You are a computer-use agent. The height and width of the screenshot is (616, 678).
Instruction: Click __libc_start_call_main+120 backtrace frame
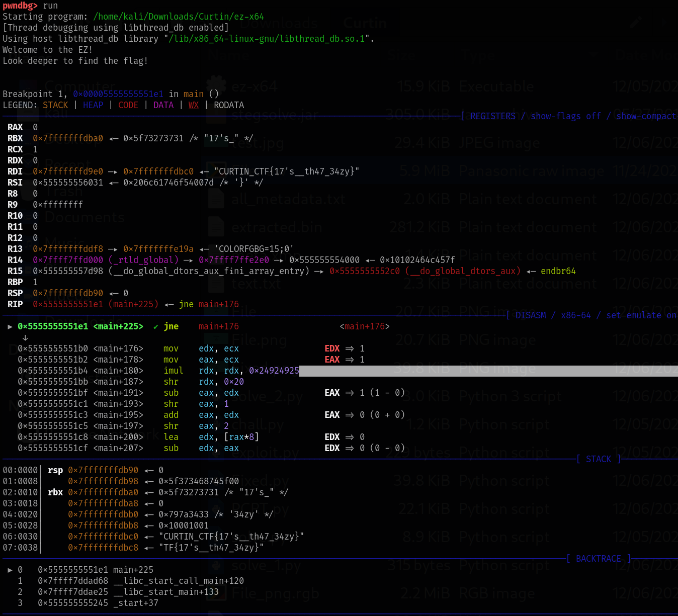coord(179,581)
